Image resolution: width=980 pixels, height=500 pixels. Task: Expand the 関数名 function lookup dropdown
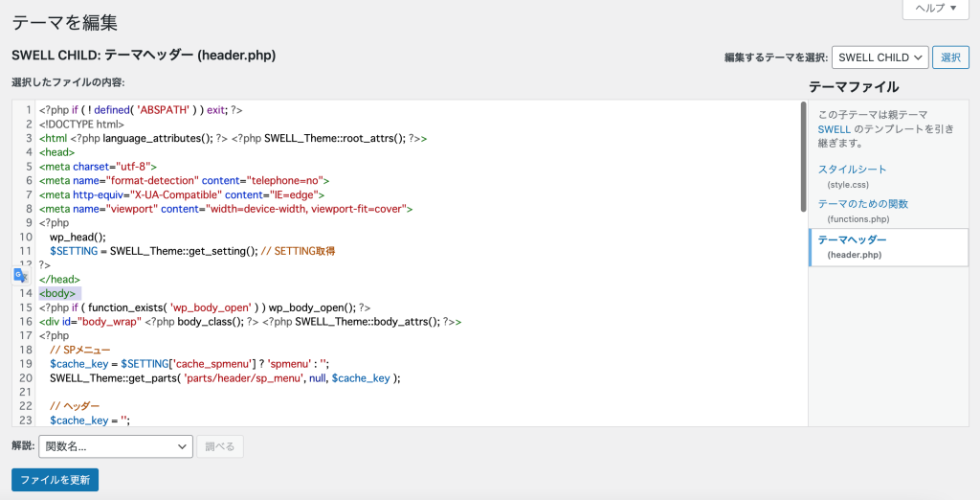click(x=116, y=446)
